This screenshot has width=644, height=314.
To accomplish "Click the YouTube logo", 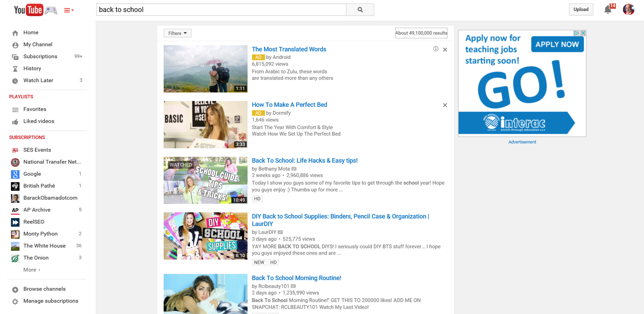I will (x=29, y=10).
